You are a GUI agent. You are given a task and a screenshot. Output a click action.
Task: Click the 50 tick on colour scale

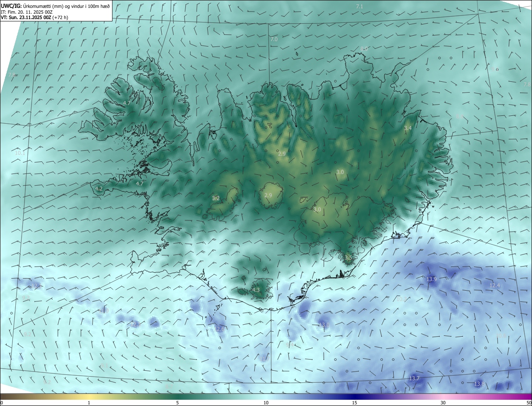[x=529, y=403]
